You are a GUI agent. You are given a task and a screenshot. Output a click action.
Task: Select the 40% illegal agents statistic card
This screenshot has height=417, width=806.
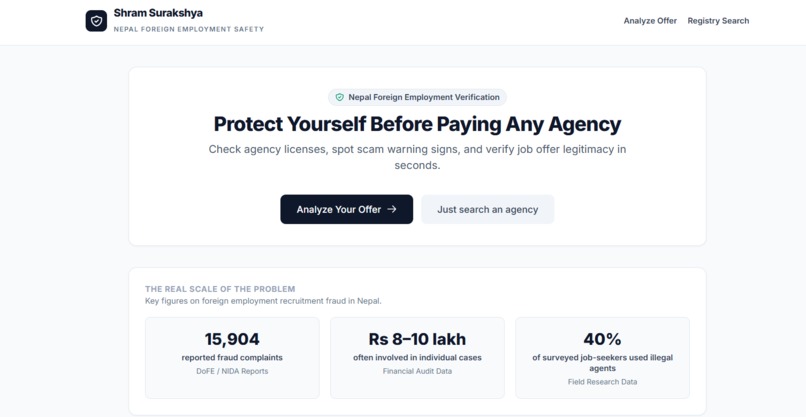coord(602,358)
